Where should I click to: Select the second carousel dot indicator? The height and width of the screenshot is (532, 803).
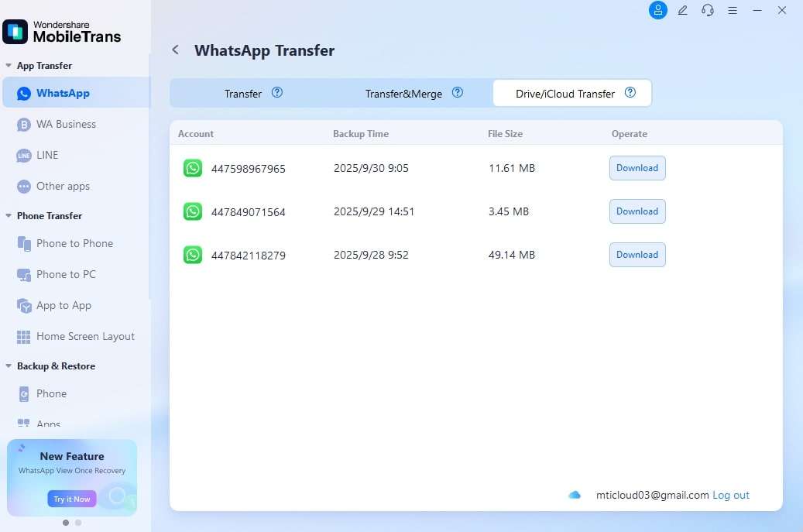(x=77, y=523)
